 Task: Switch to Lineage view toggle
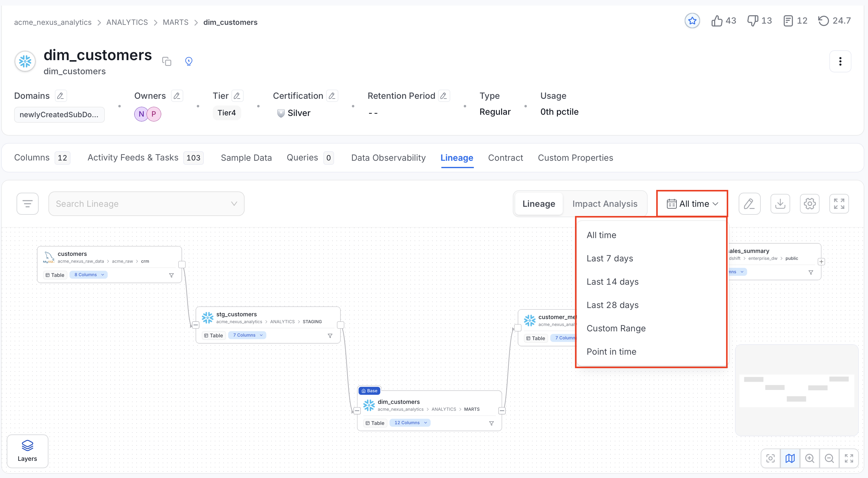[x=539, y=204]
